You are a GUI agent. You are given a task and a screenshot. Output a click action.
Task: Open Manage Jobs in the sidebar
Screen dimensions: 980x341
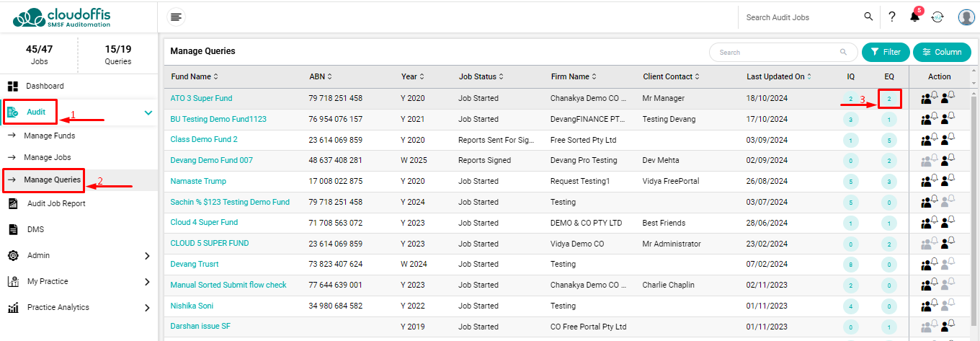click(48, 157)
